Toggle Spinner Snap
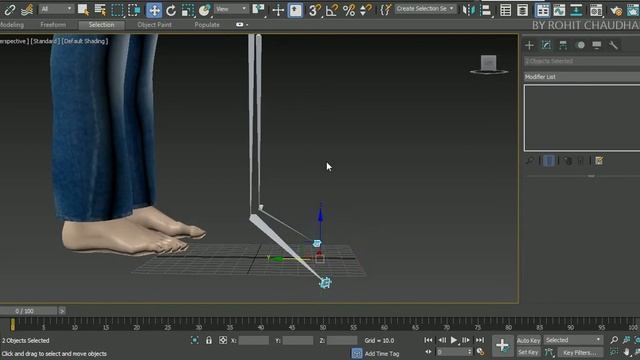640x360 pixels. [x=365, y=10]
